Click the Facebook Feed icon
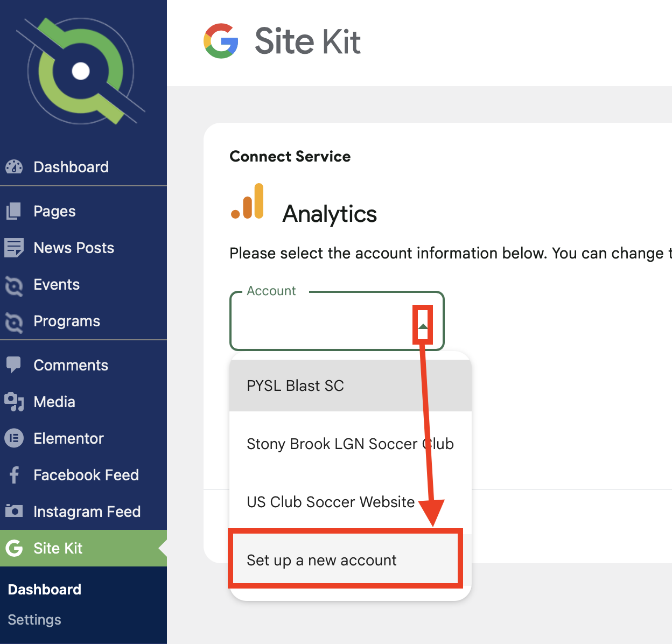 [14, 475]
